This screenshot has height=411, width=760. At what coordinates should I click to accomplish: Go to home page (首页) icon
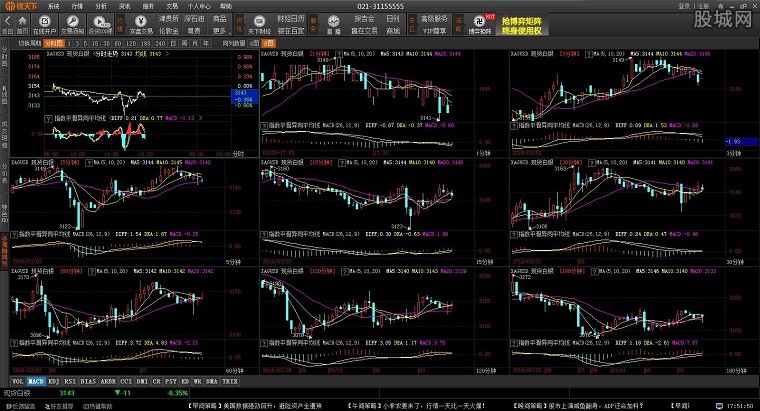tap(22, 21)
